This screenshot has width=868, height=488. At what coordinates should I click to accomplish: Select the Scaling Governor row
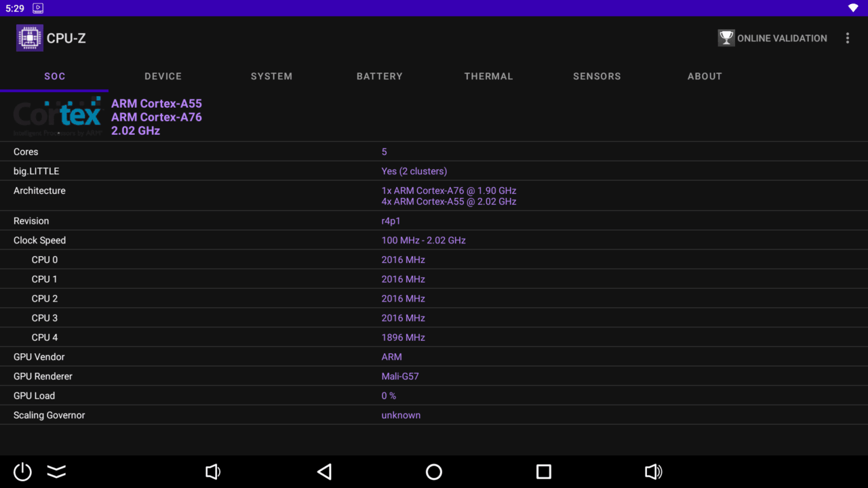click(434, 415)
